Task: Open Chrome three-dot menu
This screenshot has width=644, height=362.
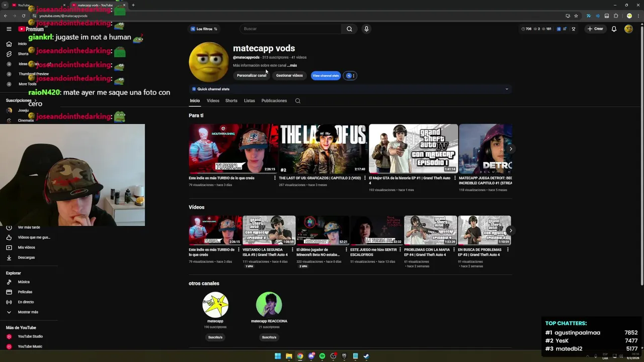Action: click(637, 16)
